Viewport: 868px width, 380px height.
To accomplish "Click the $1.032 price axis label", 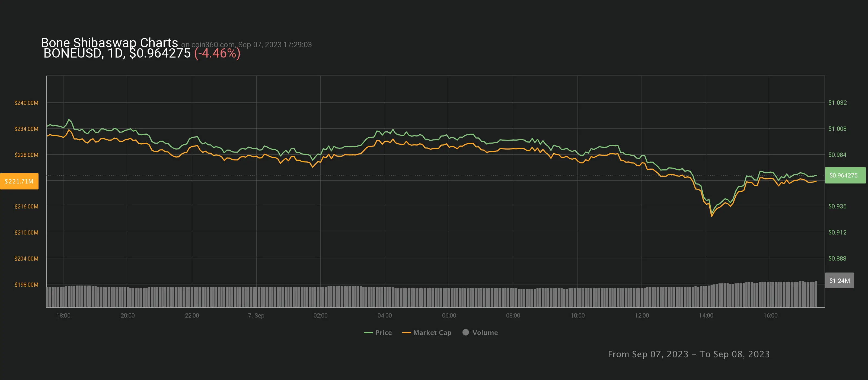I will (837, 103).
